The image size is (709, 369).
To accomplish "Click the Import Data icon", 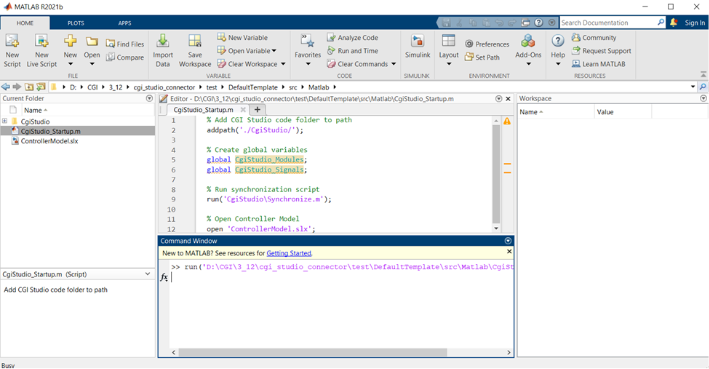I will pyautogui.click(x=163, y=41).
